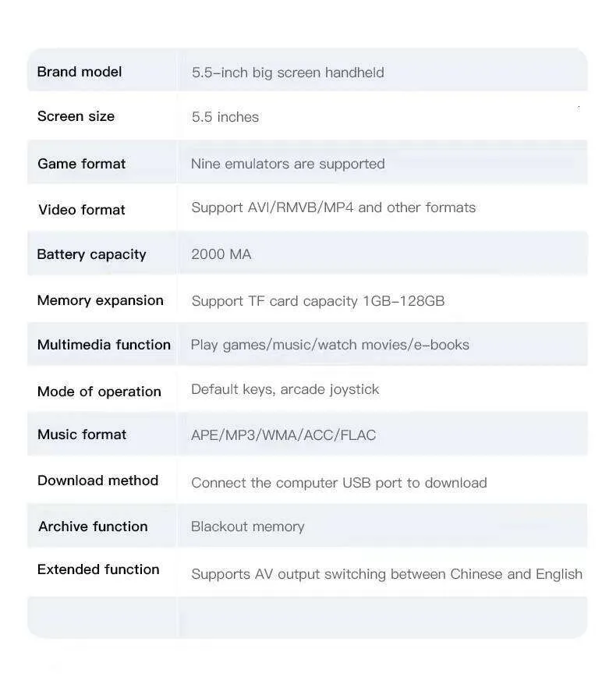Select 'Nine emulators are supported' text
The height and width of the screenshot is (695, 616).
point(288,164)
